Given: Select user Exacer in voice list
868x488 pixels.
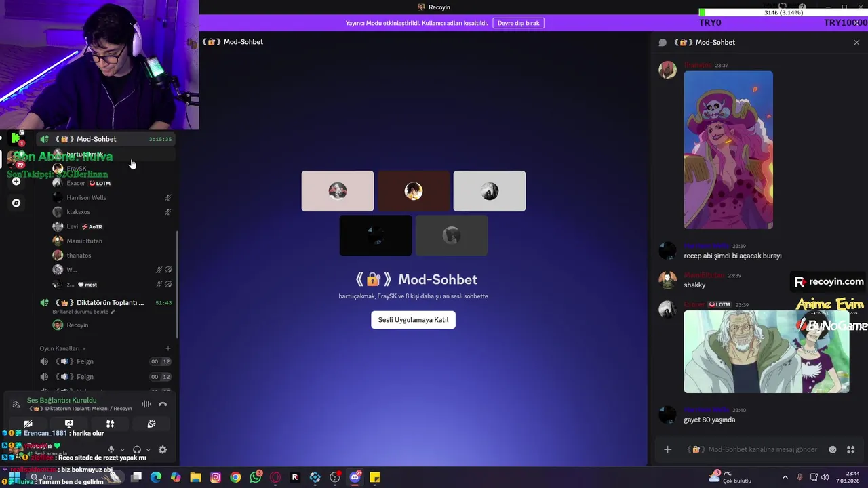Looking at the screenshot, I should tap(112, 183).
